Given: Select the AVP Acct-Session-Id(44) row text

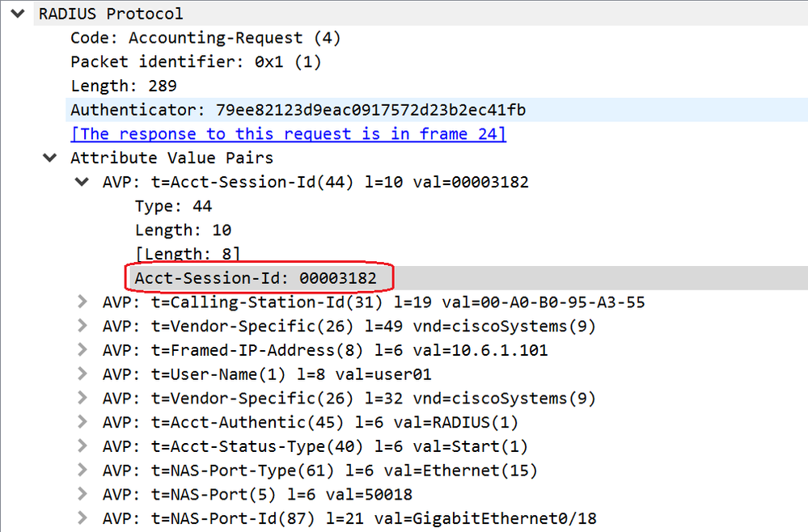Looking at the screenshot, I should click(315, 182).
